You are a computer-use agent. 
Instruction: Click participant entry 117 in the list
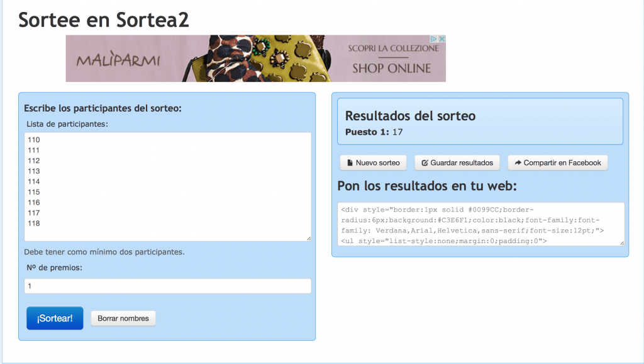click(x=34, y=213)
